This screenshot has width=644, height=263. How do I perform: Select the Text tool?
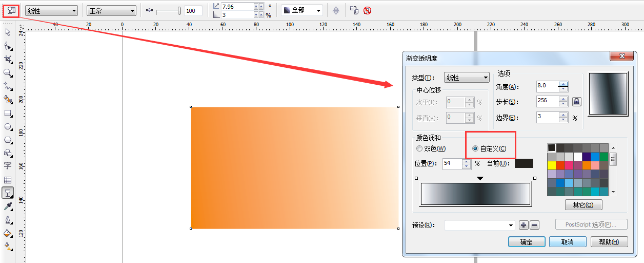pos(8,166)
